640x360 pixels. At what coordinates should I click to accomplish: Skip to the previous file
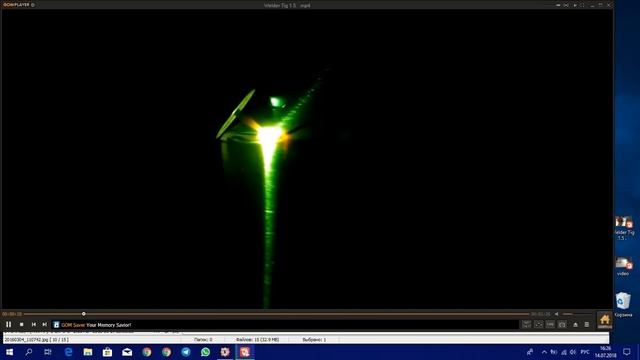(33, 324)
